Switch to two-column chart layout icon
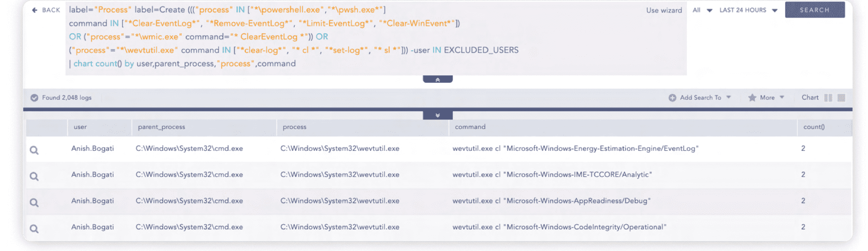 coord(828,98)
